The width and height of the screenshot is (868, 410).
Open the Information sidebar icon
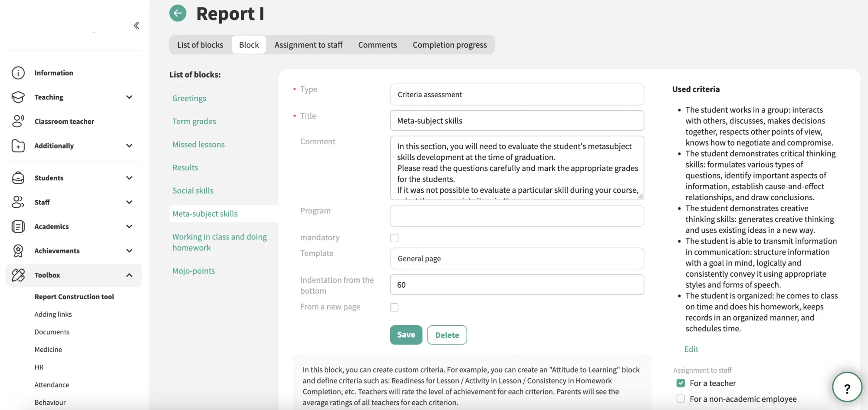(x=18, y=73)
